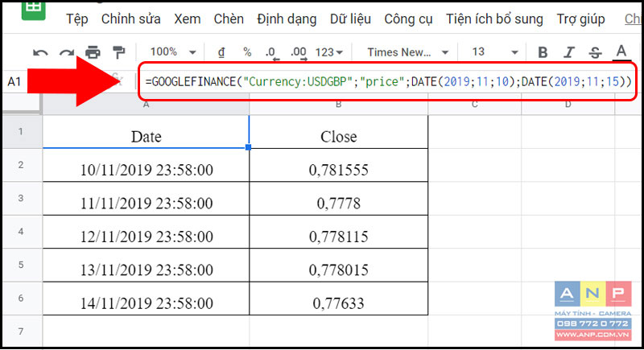Click the Date header cell

(x=146, y=132)
